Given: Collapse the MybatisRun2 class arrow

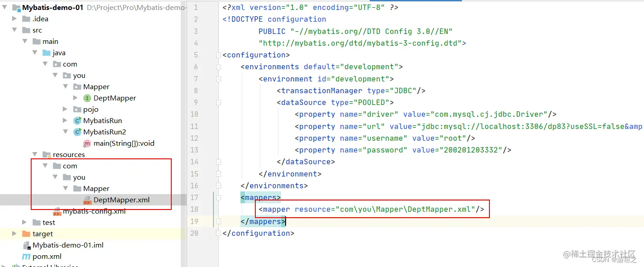Looking at the screenshot, I should click(66, 132).
